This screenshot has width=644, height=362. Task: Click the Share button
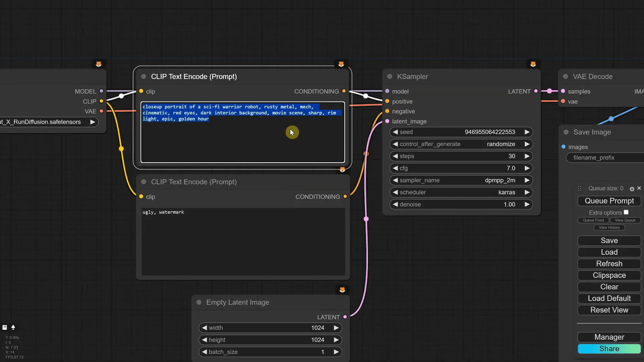pyautogui.click(x=609, y=349)
